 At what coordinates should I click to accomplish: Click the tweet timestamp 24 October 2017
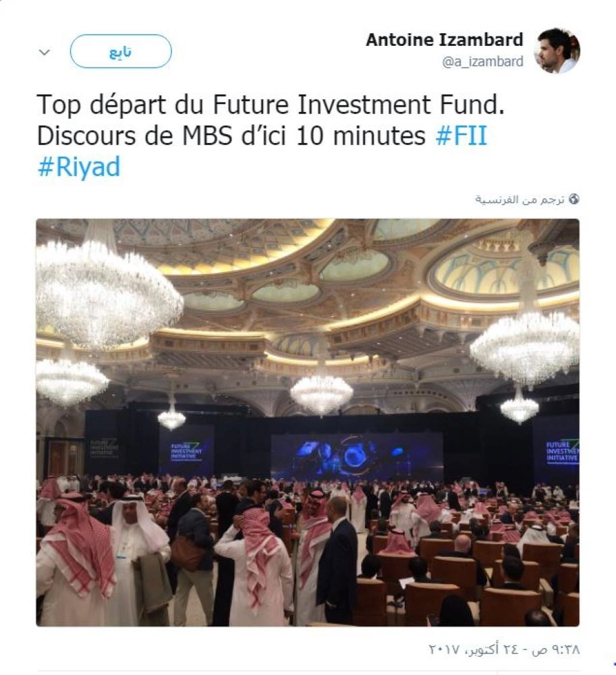tap(504, 649)
